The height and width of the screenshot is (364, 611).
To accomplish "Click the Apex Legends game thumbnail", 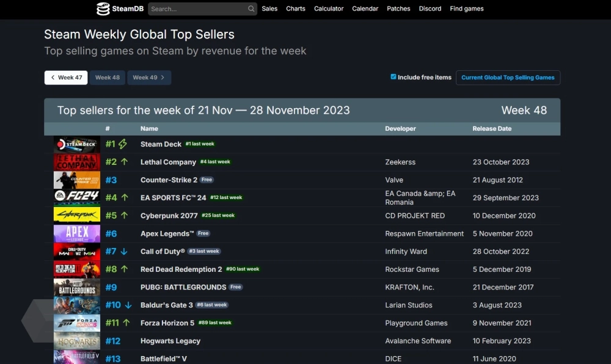I will click(77, 234).
